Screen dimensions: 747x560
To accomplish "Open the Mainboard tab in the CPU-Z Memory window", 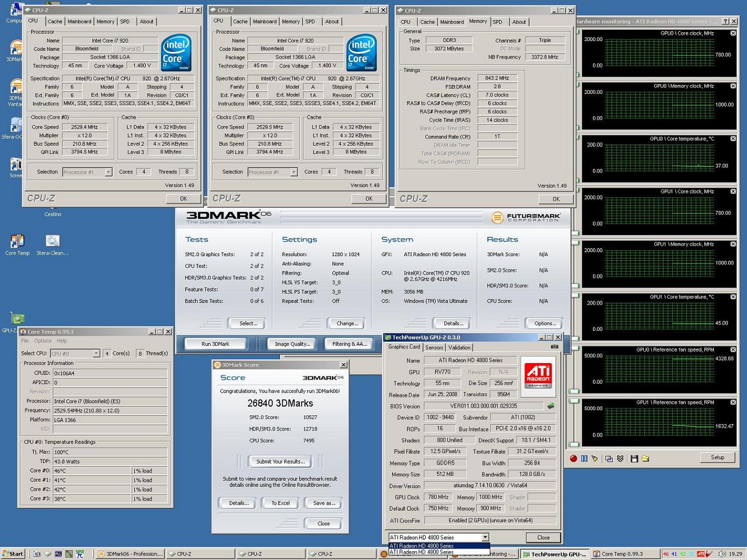I will (452, 22).
